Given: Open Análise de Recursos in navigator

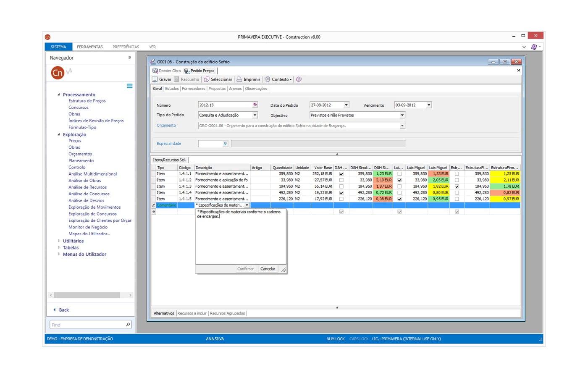Looking at the screenshot, I should tap(88, 187).
